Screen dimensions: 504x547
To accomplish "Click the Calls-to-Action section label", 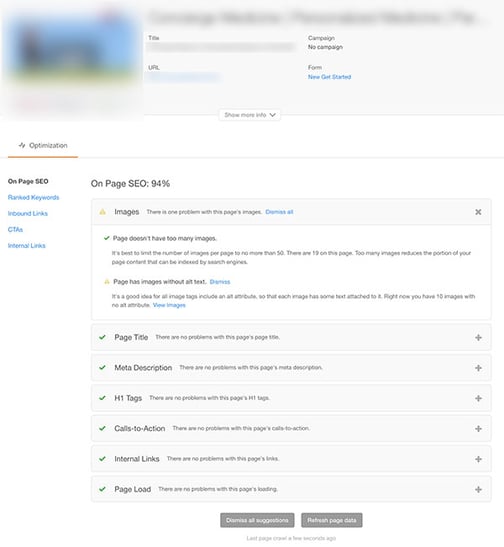I will (140, 428).
